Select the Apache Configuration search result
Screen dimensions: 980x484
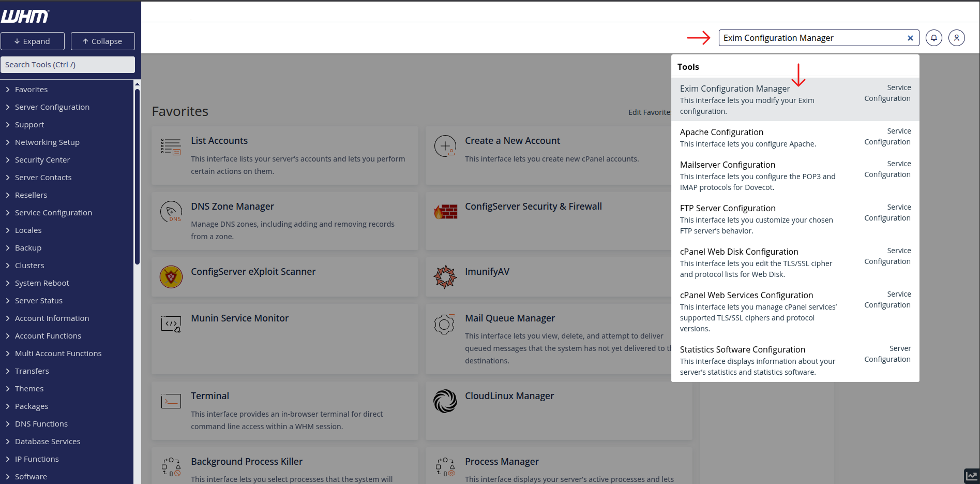click(795, 138)
